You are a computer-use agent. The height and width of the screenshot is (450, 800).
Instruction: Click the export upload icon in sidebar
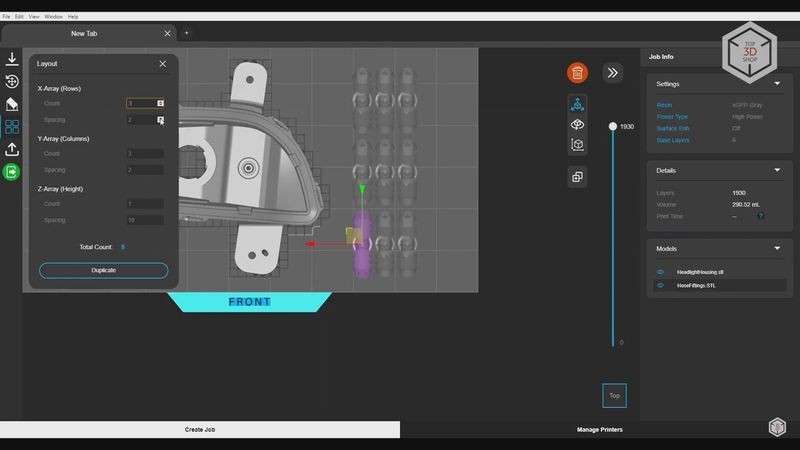click(x=12, y=149)
